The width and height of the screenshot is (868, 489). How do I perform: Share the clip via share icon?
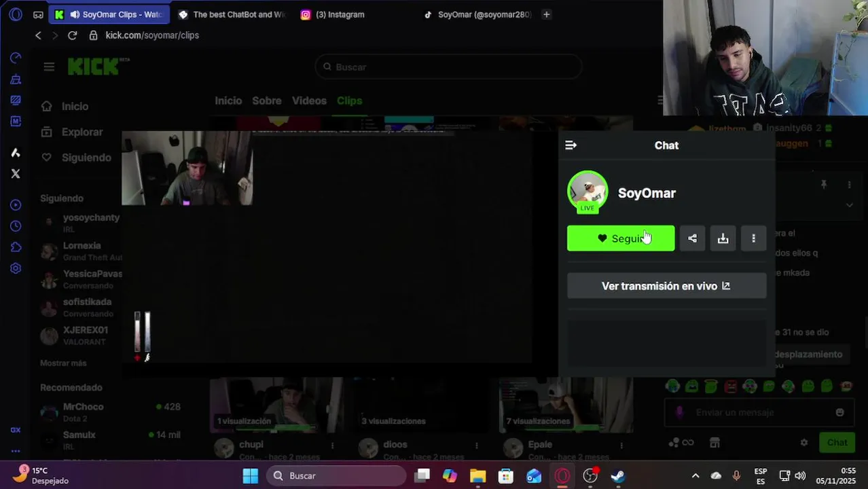click(692, 238)
